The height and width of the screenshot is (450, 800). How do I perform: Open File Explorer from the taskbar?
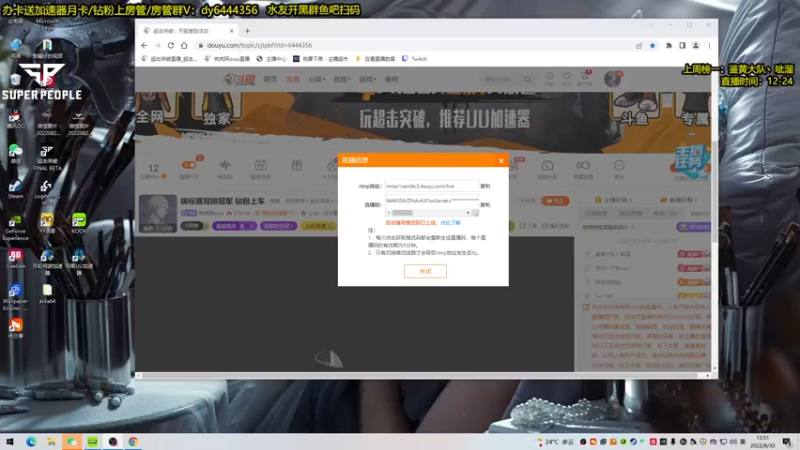coord(52,442)
